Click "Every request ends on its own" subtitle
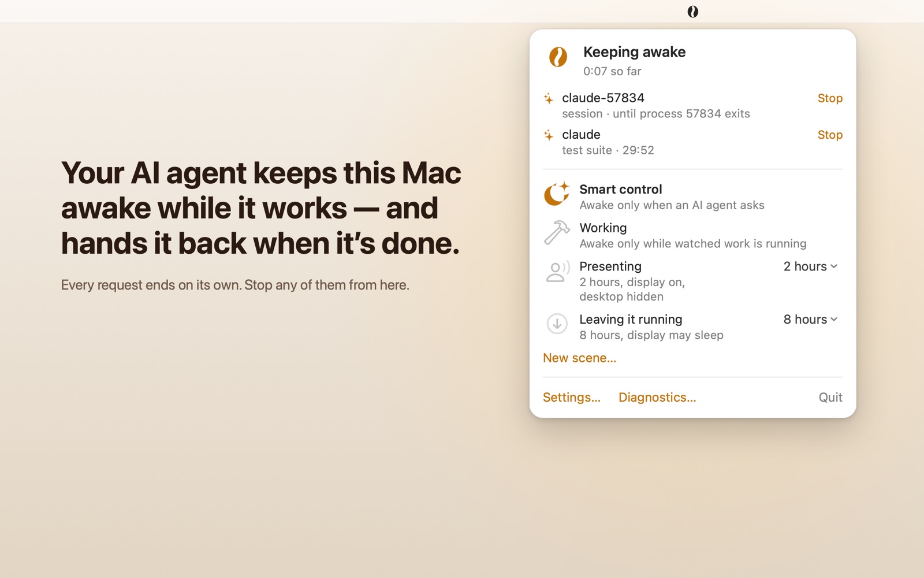Screen dimensions: 924x578 pos(235,285)
